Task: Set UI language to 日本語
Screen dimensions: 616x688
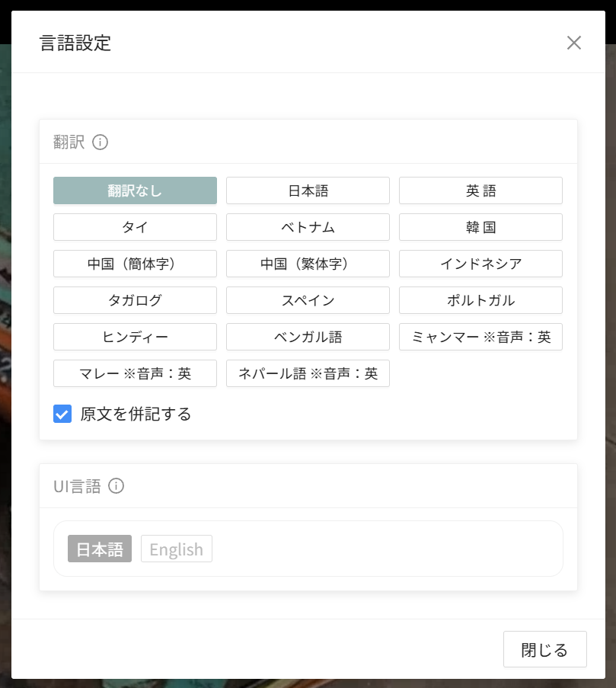Action: click(100, 549)
